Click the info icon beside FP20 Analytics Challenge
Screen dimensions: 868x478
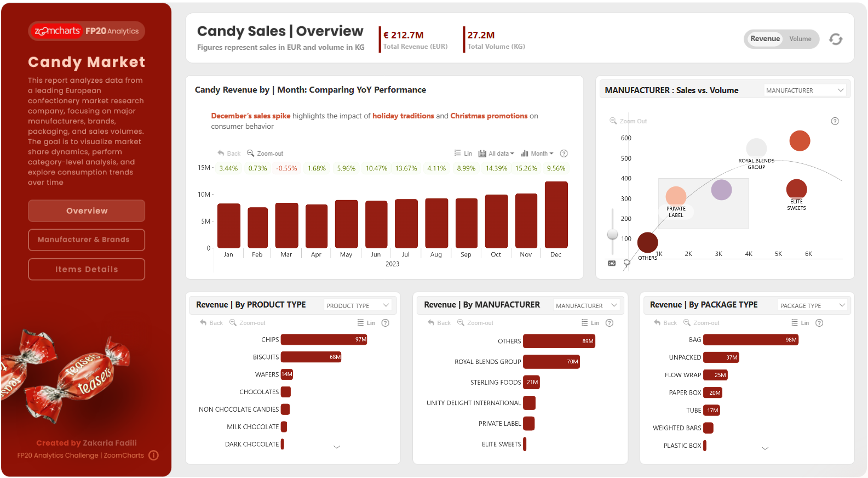coord(154,456)
